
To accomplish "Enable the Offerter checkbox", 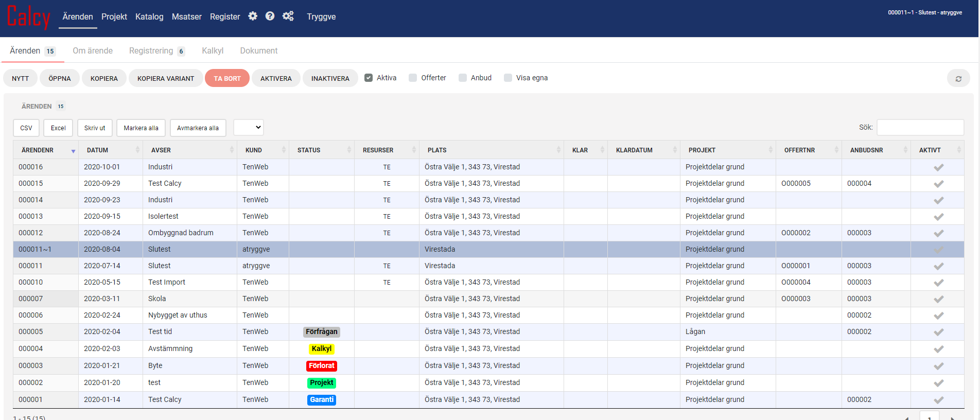I will tap(413, 78).
